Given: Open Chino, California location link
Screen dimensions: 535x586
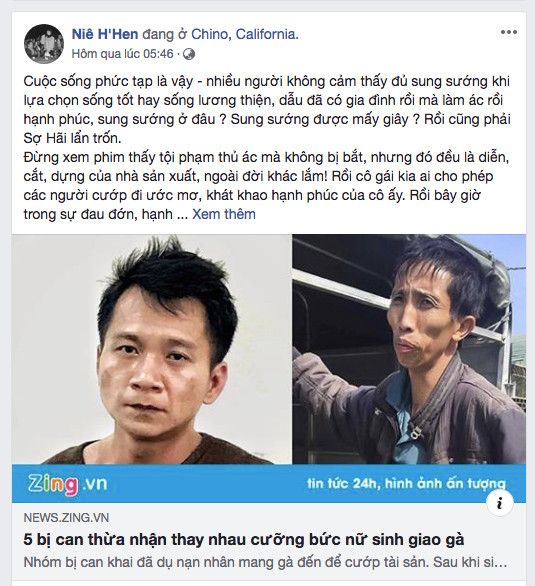Looking at the screenshot, I should click(x=245, y=34).
